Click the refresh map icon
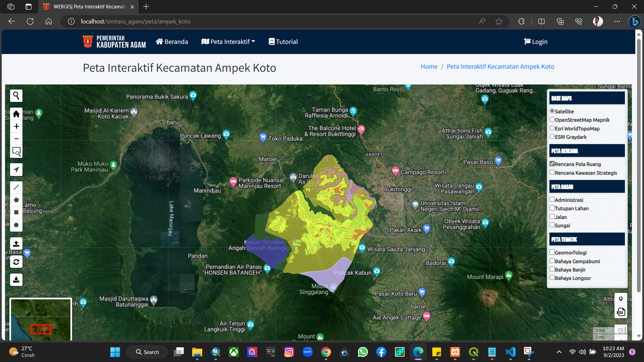Viewport: 644px width, 362px height. (x=16, y=262)
